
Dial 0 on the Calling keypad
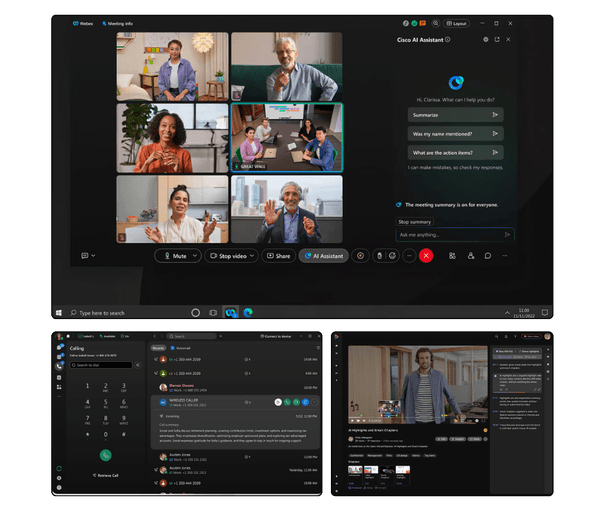click(x=105, y=435)
